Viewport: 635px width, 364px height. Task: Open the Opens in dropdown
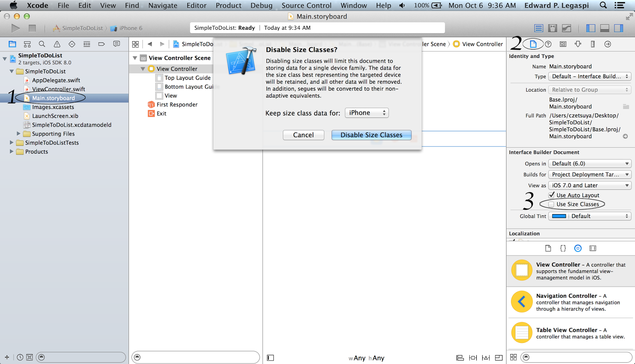[x=590, y=163]
